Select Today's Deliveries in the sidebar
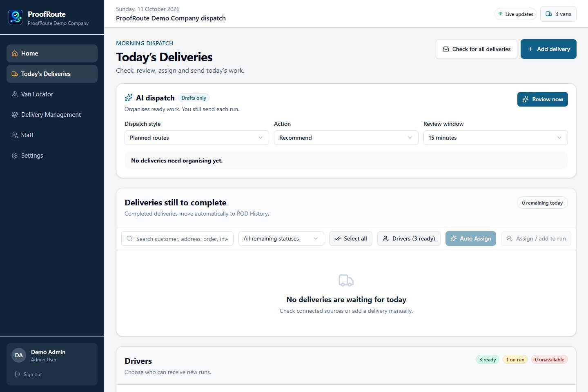588x392 pixels. (x=52, y=74)
